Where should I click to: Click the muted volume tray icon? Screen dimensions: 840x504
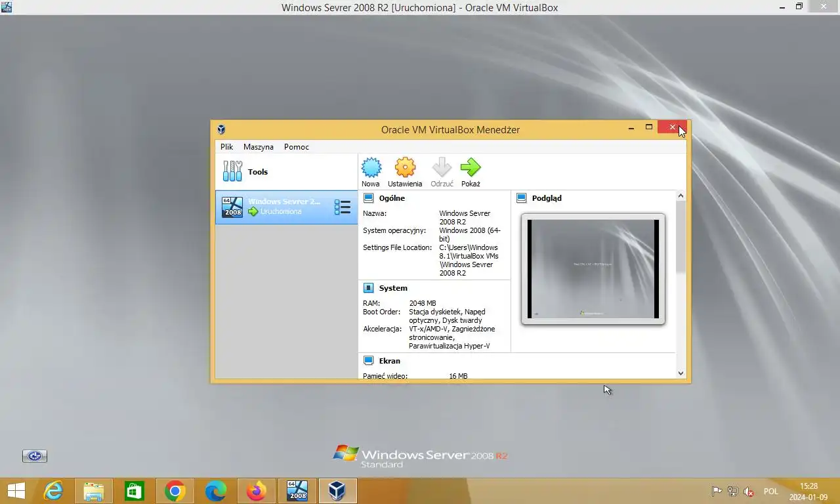749,491
